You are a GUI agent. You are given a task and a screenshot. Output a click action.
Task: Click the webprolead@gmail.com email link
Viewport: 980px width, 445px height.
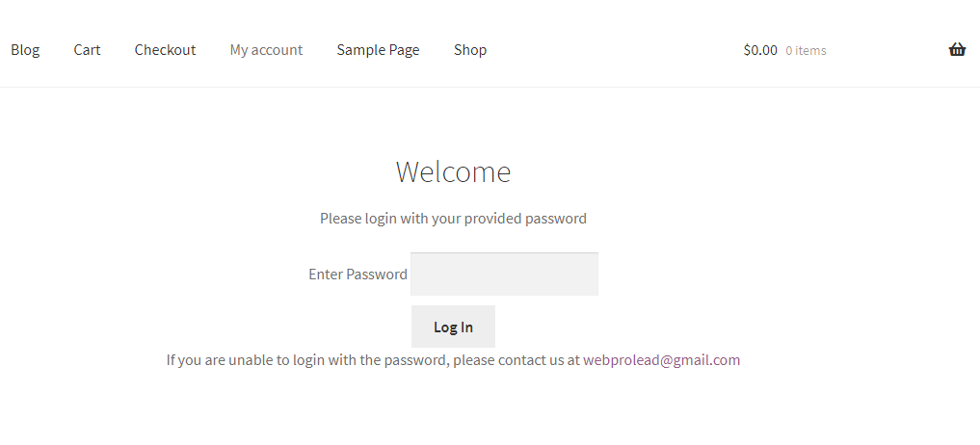pyautogui.click(x=661, y=360)
